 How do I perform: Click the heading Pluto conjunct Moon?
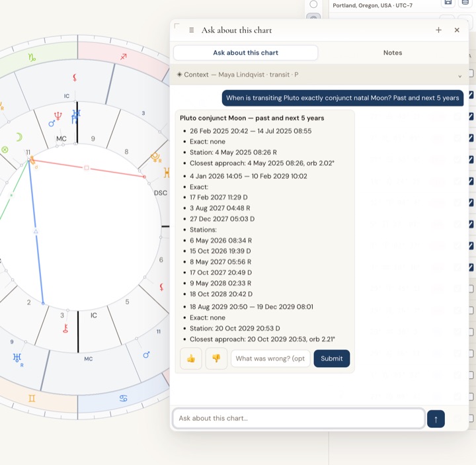tap(252, 118)
